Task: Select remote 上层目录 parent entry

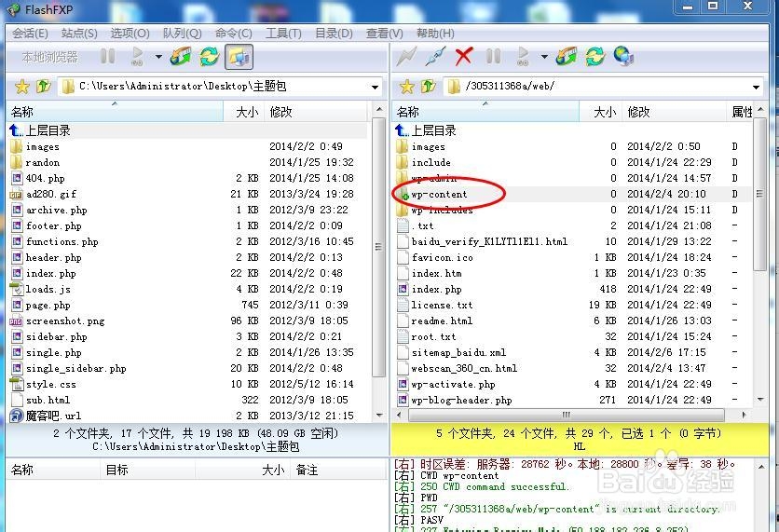Action: 573,130
